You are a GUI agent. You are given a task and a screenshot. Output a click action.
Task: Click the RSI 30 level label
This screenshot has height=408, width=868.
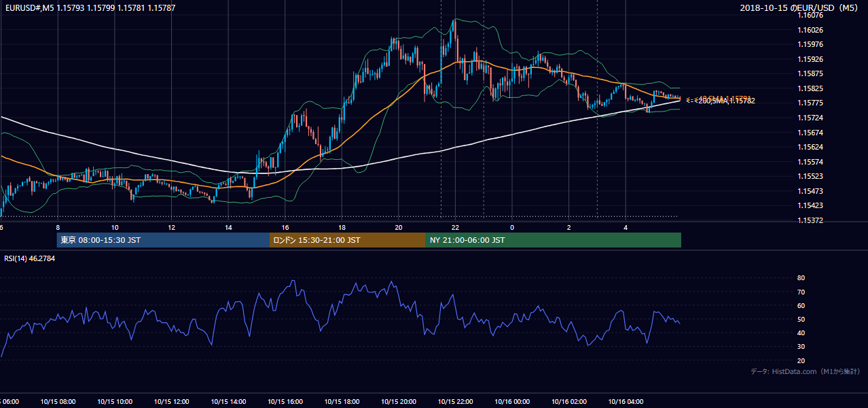(801, 346)
